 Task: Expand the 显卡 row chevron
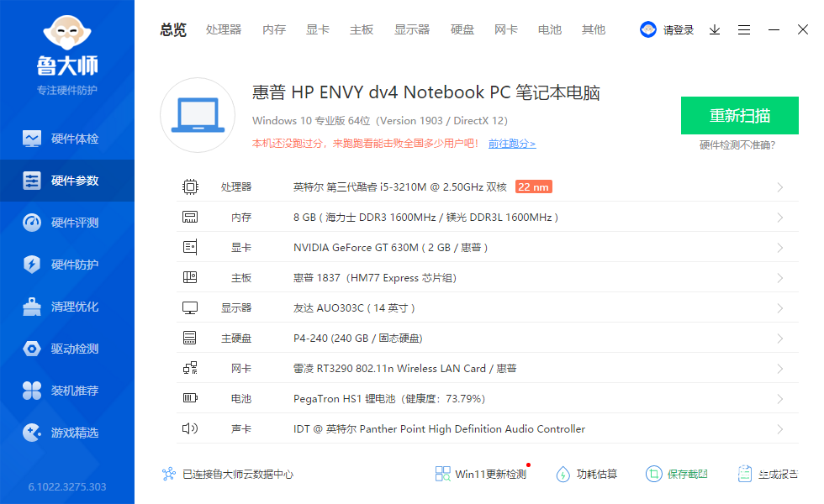pos(780,248)
